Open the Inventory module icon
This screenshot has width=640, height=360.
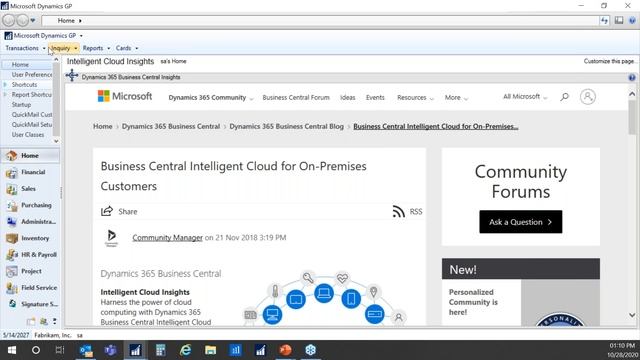pos(11,238)
